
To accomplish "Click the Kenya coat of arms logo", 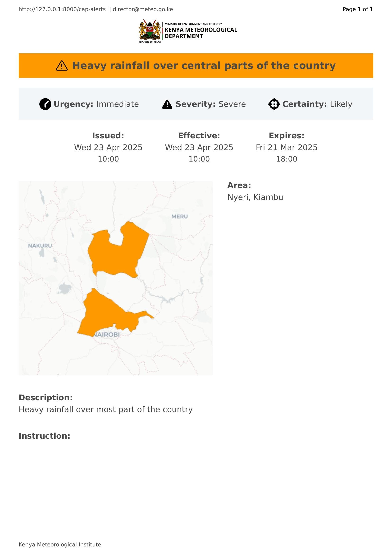I will (150, 31).
